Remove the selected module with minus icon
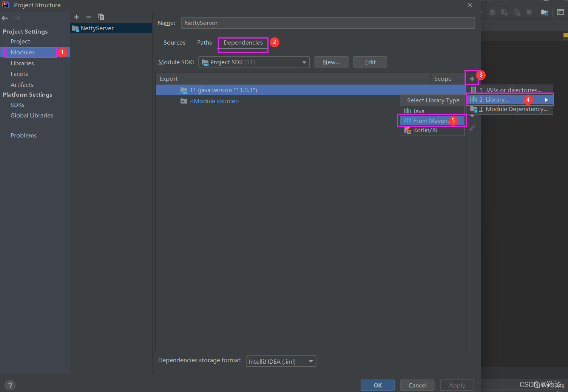568x392 pixels. coord(89,17)
